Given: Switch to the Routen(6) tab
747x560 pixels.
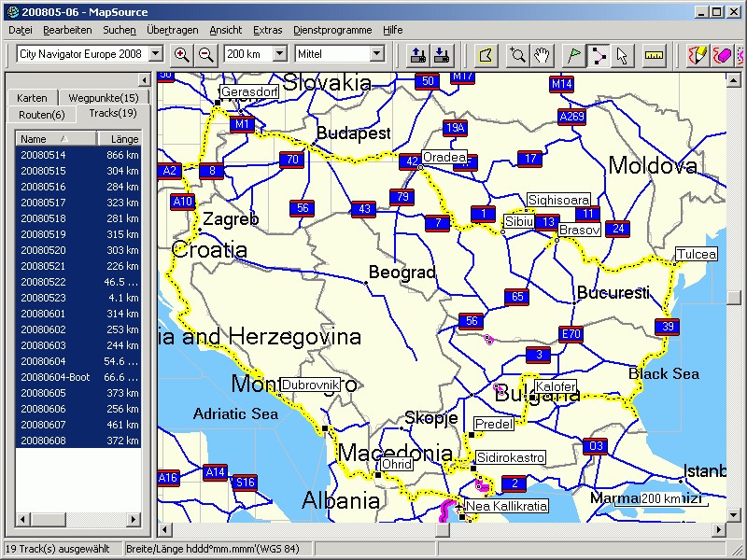Looking at the screenshot, I should coord(42,115).
